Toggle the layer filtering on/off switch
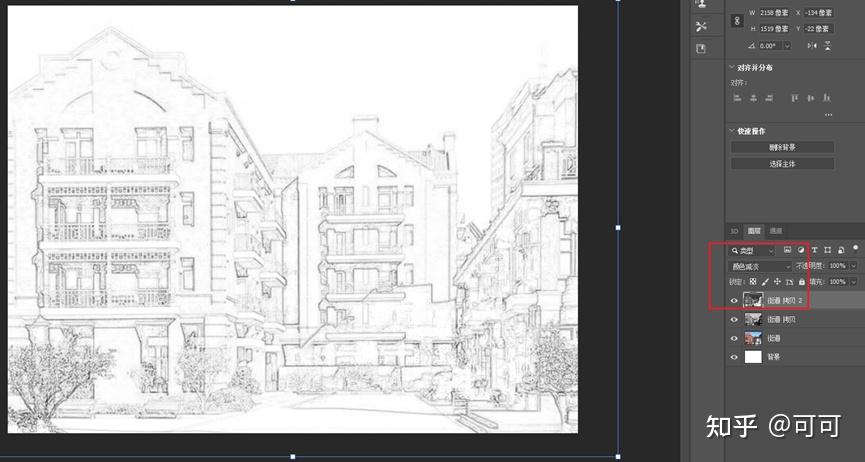 pyautogui.click(x=856, y=249)
